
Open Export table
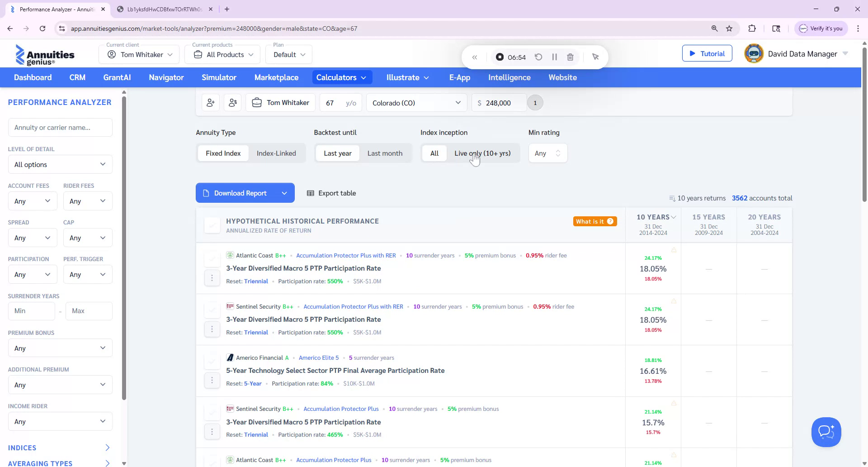coord(331,193)
